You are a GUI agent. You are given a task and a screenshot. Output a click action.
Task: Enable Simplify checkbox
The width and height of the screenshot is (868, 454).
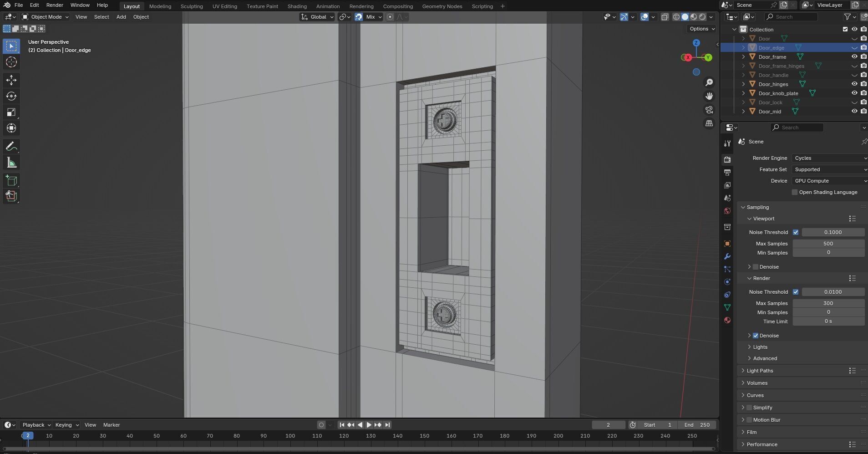[x=749, y=408]
